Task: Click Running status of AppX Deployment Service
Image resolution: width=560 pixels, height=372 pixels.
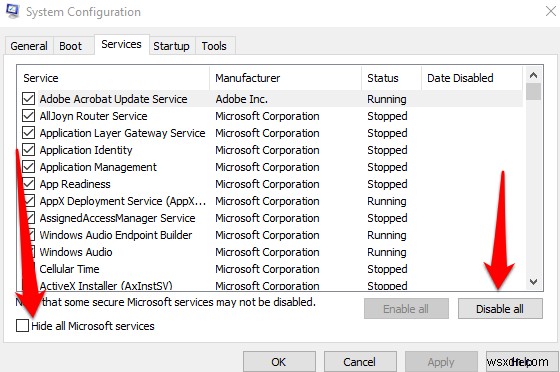Action: pos(387,201)
